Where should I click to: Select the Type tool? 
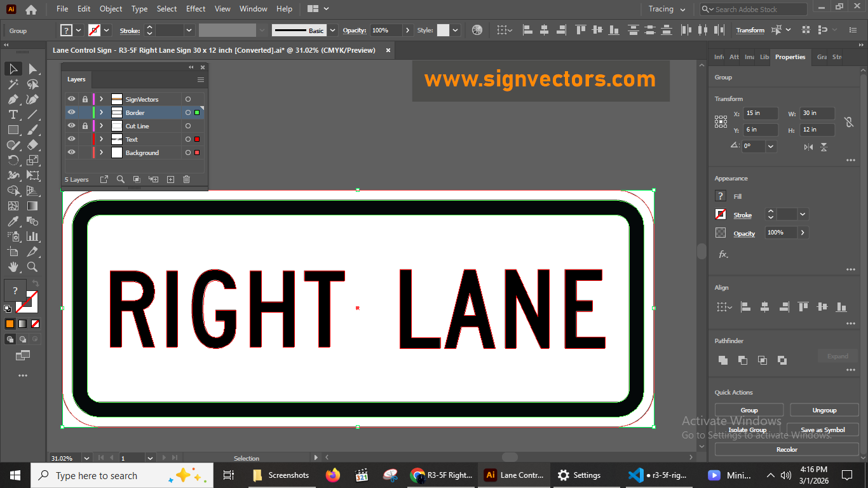pyautogui.click(x=13, y=114)
